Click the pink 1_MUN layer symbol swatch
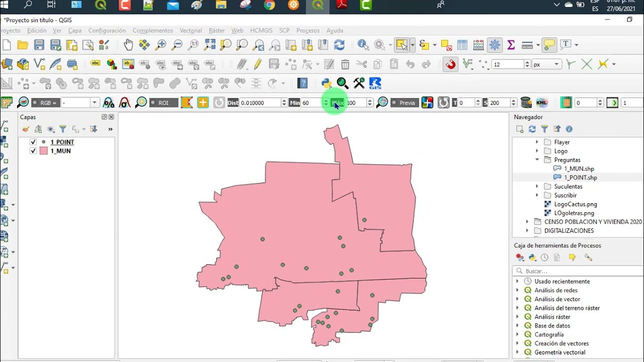644x362 pixels. [43, 151]
